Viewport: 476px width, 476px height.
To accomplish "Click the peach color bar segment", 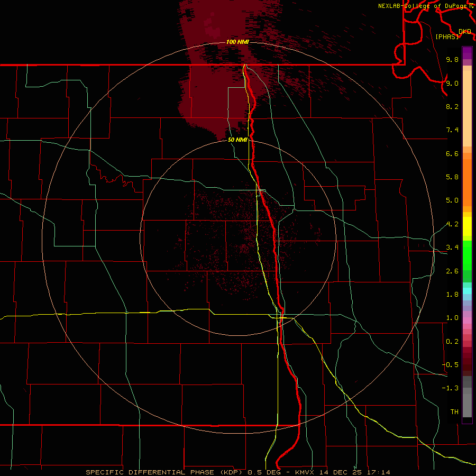I will pos(467,108).
